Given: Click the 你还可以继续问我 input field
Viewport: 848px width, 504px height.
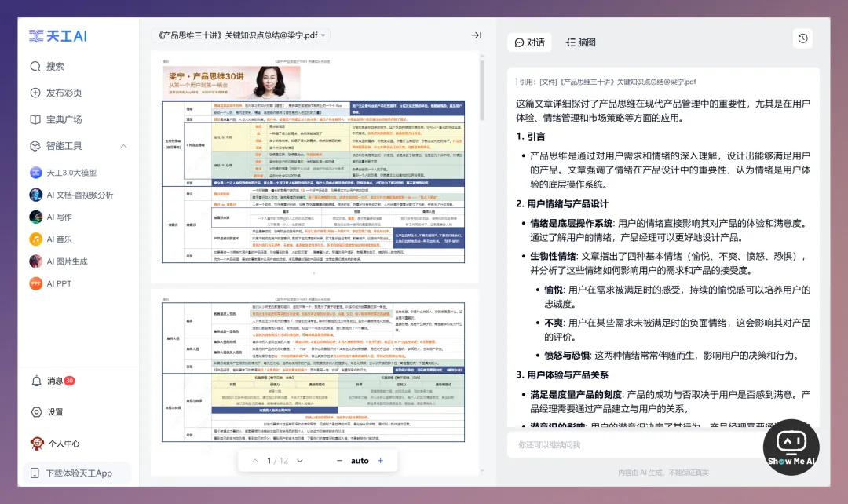Looking at the screenshot, I should tap(635, 444).
